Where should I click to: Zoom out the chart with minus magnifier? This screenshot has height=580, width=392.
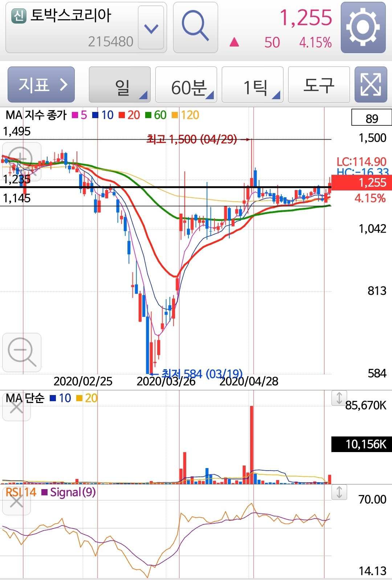click(22, 353)
